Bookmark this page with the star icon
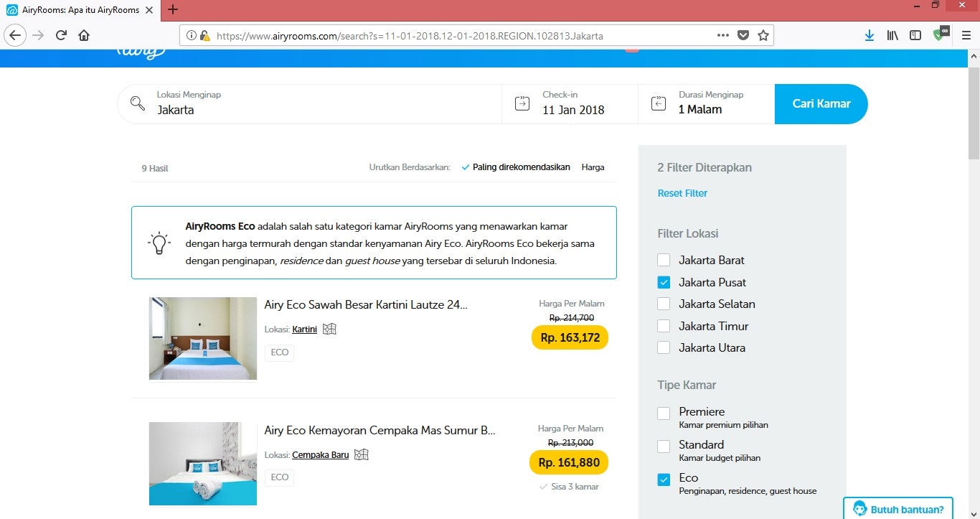The height and width of the screenshot is (519, 980). pyautogui.click(x=763, y=35)
